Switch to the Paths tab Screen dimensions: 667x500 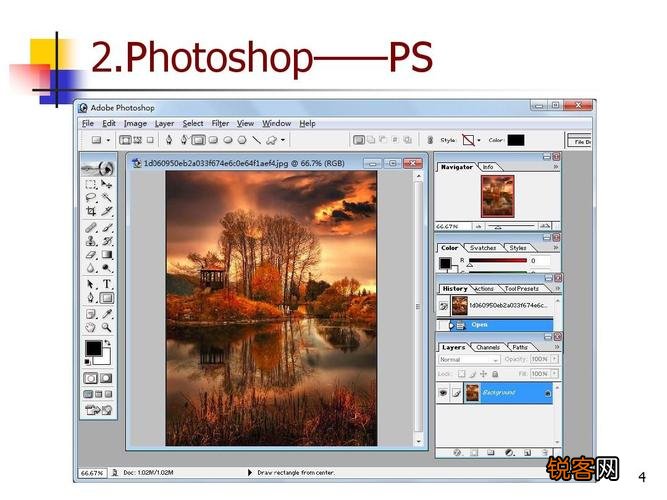point(520,347)
